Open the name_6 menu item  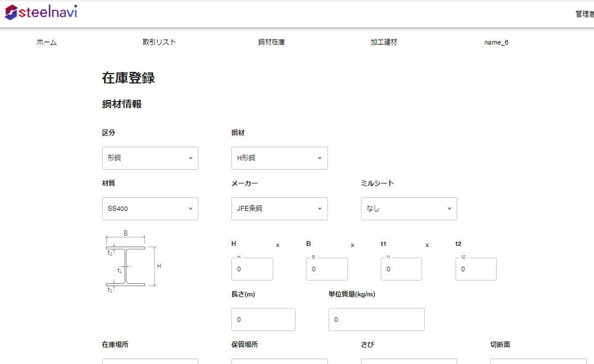tap(496, 42)
